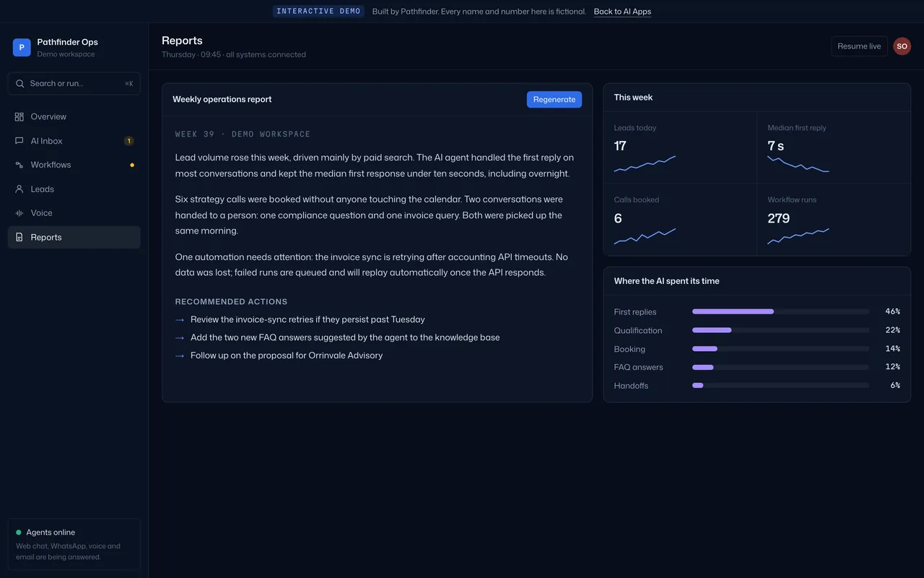This screenshot has height=578, width=924.
Task: Click the This week panel title
Action: coord(633,98)
